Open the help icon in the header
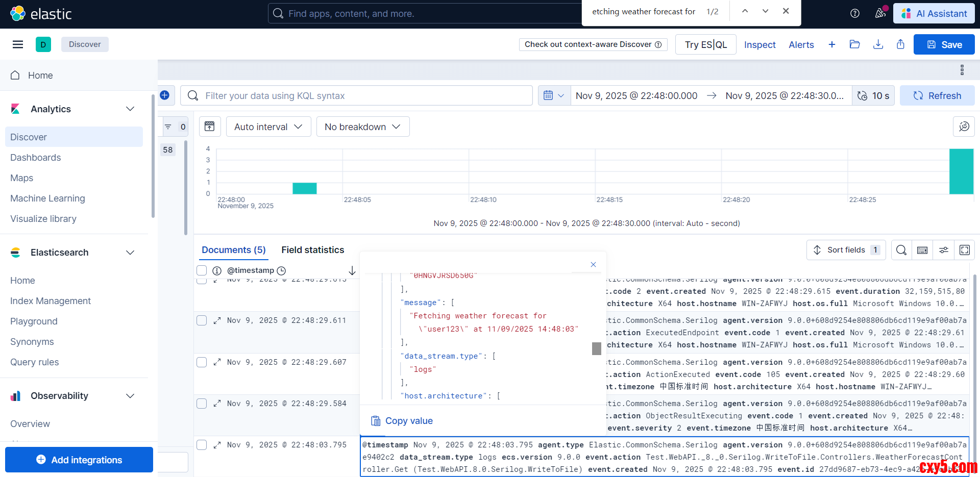This screenshot has width=980, height=477. (x=855, y=14)
